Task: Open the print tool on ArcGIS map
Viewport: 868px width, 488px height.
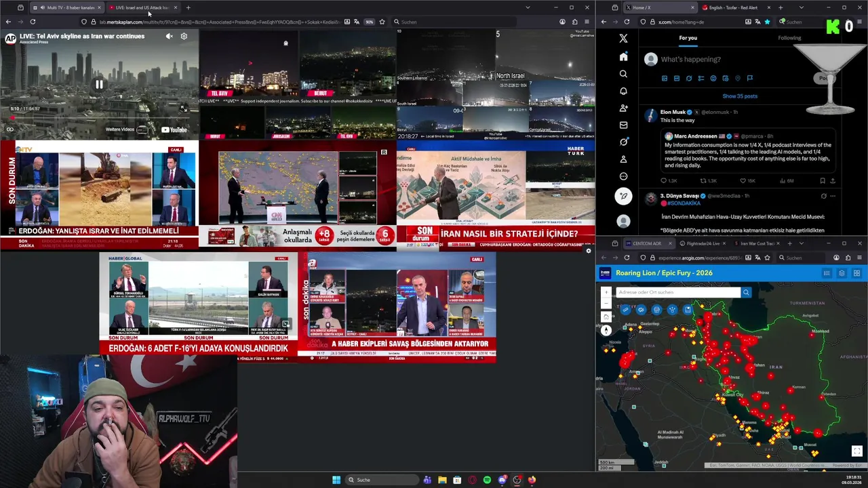Action: (656, 310)
